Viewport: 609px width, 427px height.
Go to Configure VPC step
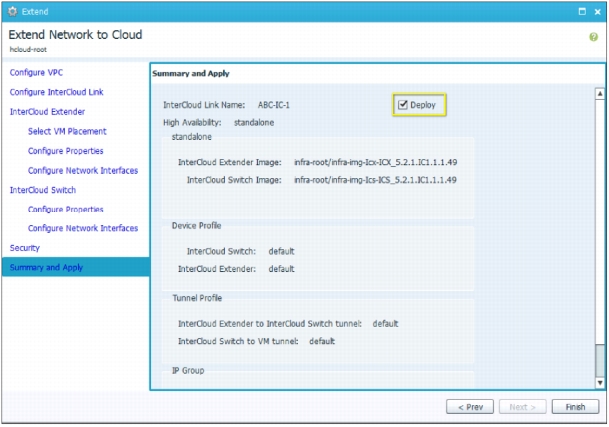coord(36,73)
